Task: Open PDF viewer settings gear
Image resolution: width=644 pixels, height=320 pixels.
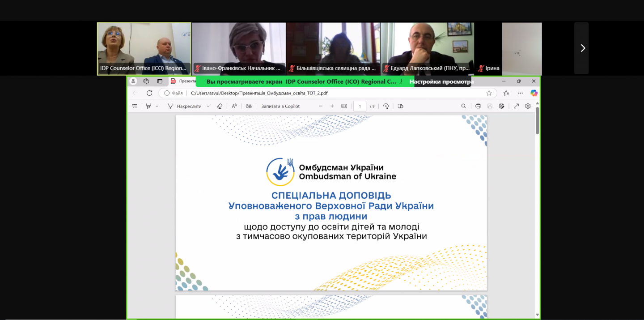Action: click(528, 106)
